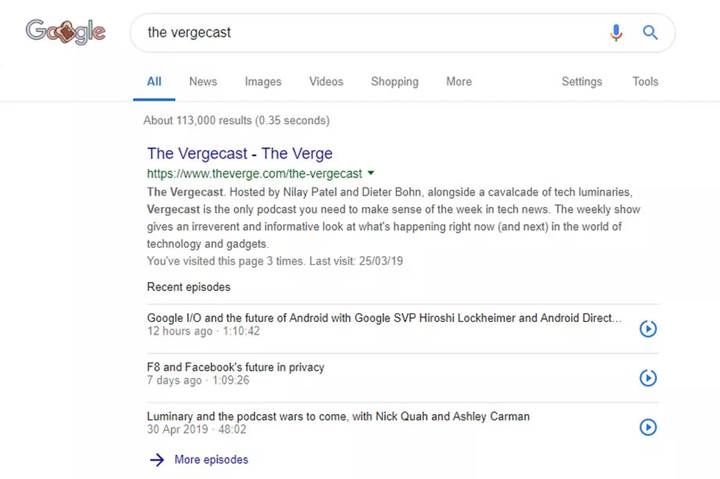720x479 pixels.
Task: Open the Settings menu
Action: click(581, 82)
